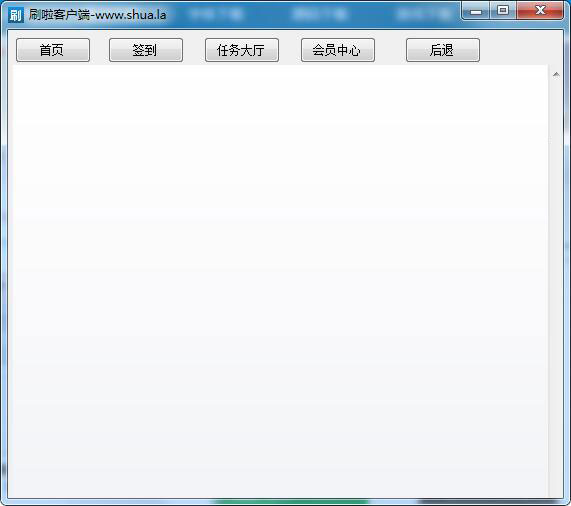Viewport: 571px width, 506px height.
Task: Open the 首页 home page
Action: pyautogui.click(x=53, y=50)
